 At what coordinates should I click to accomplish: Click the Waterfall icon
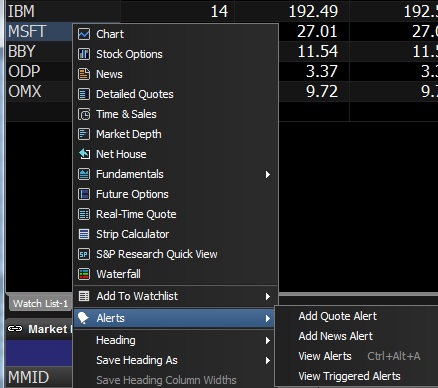(84, 274)
